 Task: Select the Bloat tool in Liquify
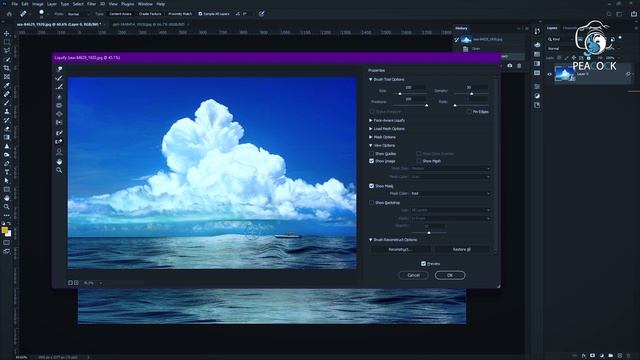click(60, 114)
